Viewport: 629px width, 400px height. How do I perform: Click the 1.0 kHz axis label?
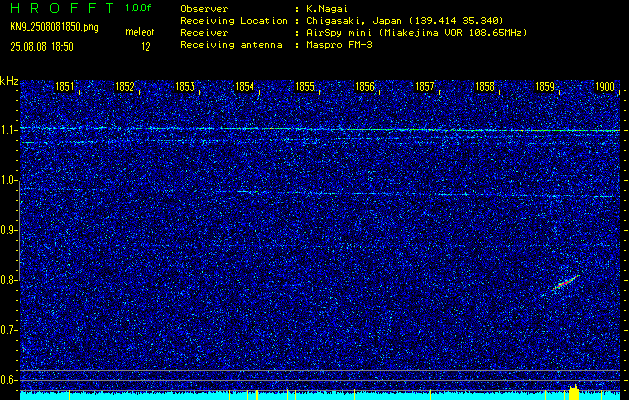coord(7,181)
